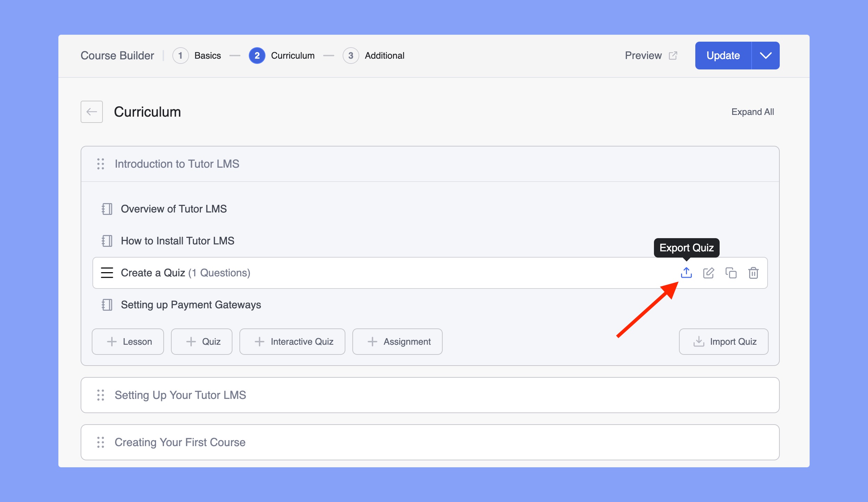Open the How to Install Tutor LMS lesson
The height and width of the screenshot is (502, 868).
pyautogui.click(x=178, y=241)
